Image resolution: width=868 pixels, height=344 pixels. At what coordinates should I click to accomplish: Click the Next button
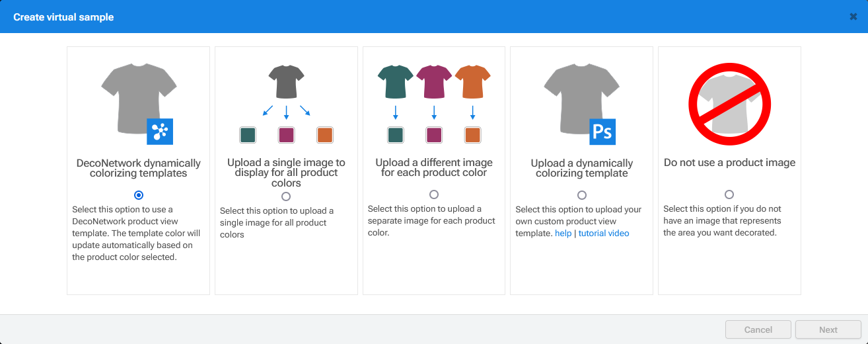point(828,329)
